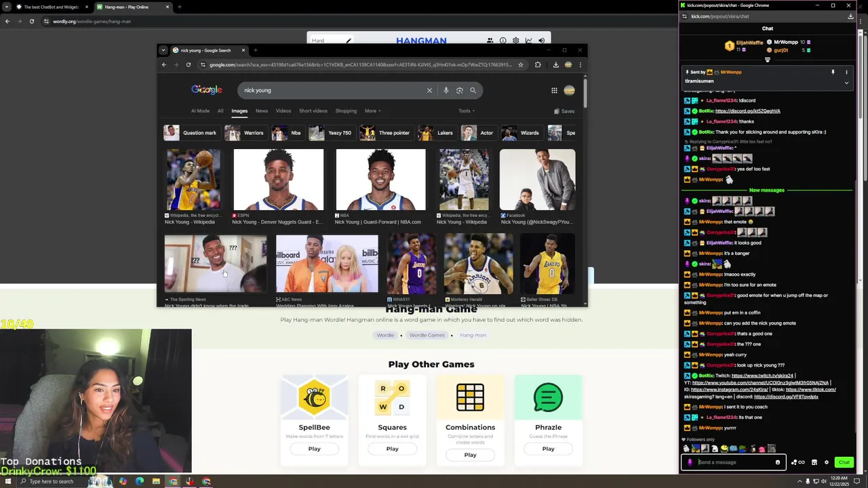Switch to the Google 'All' results tab
Screen dimensions: 868x488
tap(220, 111)
